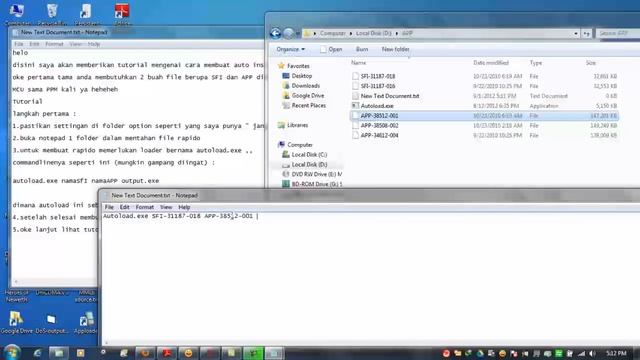Image resolution: width=640 pixels, height=360 pixels.
Task: Click the Explorer search box
Action: (x=618, y=33)
